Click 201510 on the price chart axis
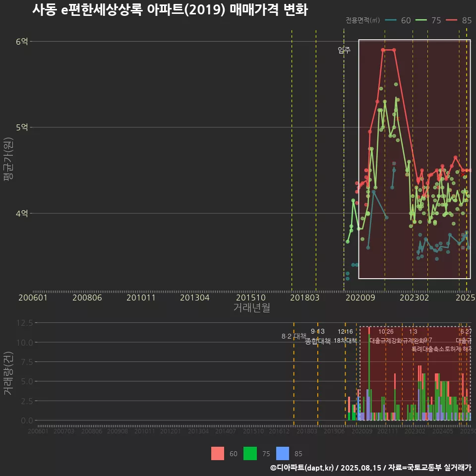 251,297
